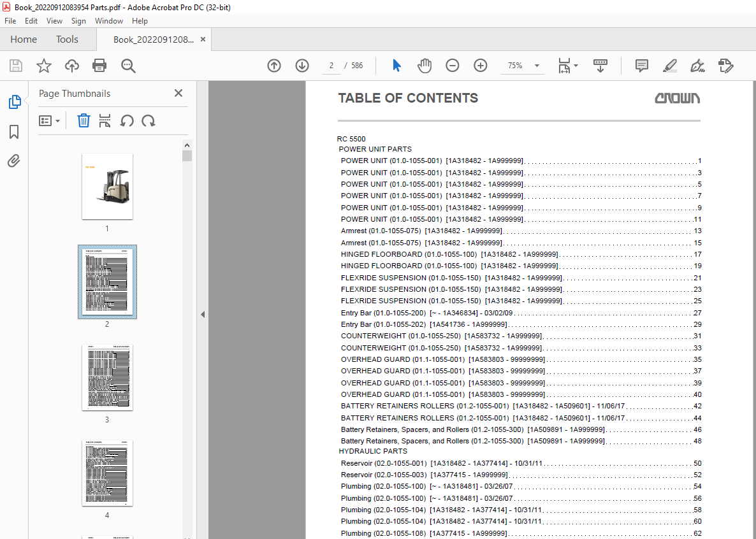Open the thumbnails options dropdown menu
Viewport: 756px width, 539px height.
click(x=49, y=120)
